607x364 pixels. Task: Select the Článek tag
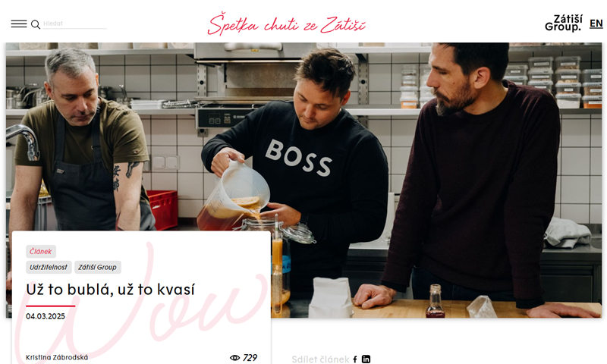point(41,252)
